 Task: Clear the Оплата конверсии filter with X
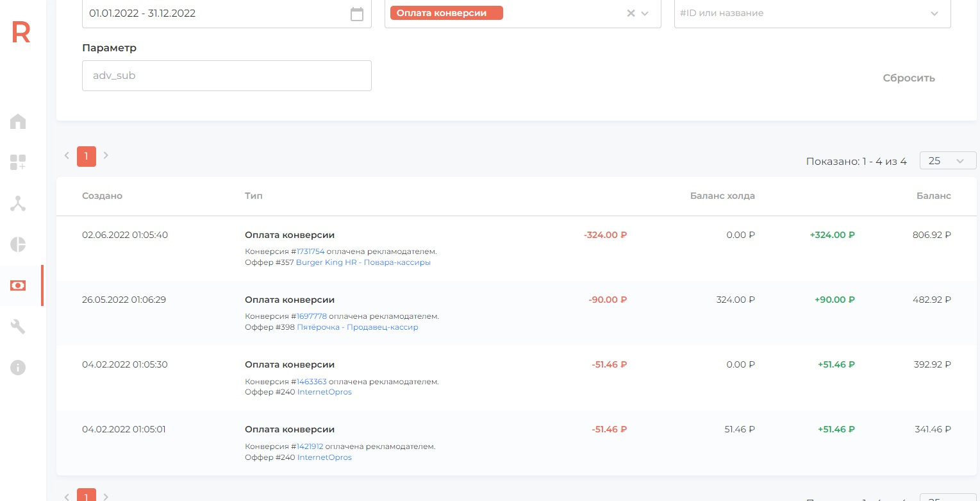631,13
